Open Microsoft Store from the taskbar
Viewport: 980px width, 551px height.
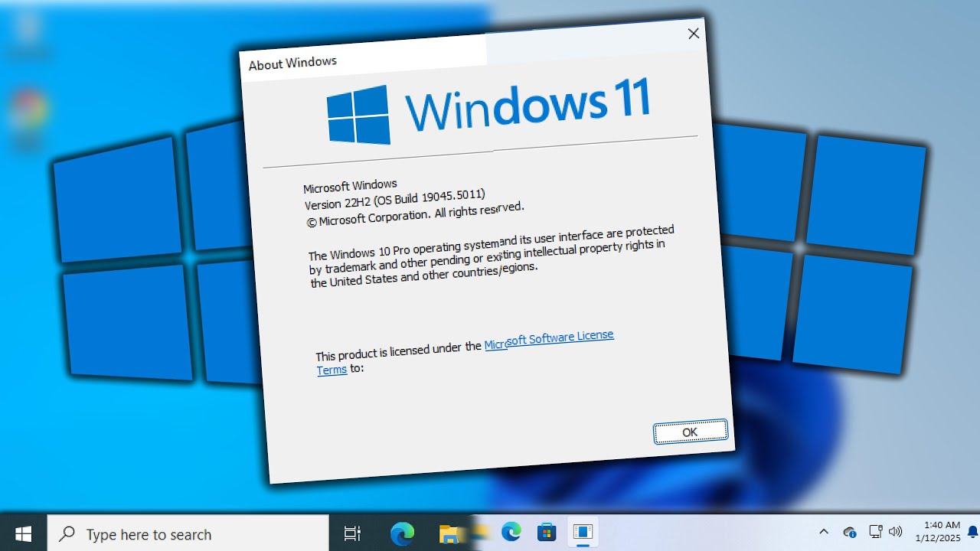[x=546, y=532]
